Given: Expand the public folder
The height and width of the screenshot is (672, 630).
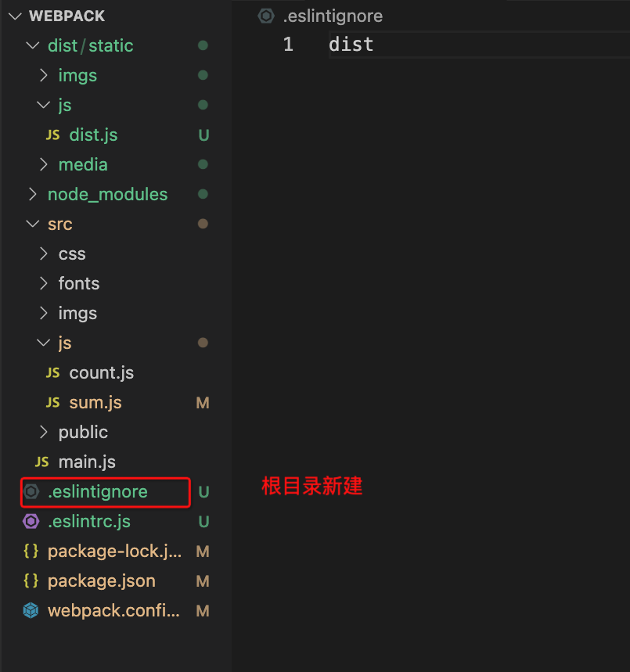Looking at the screenshot, I should 44,432.
